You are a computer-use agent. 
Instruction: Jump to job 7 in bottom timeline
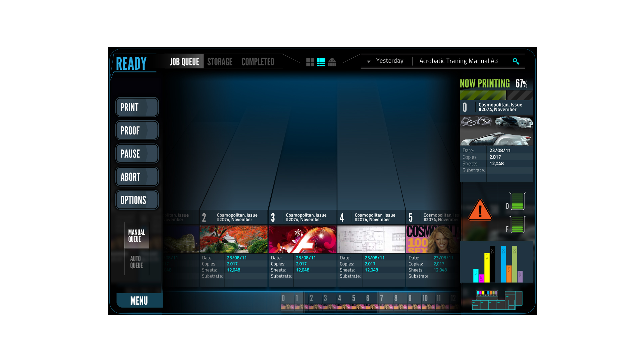[x=385, y=302]
